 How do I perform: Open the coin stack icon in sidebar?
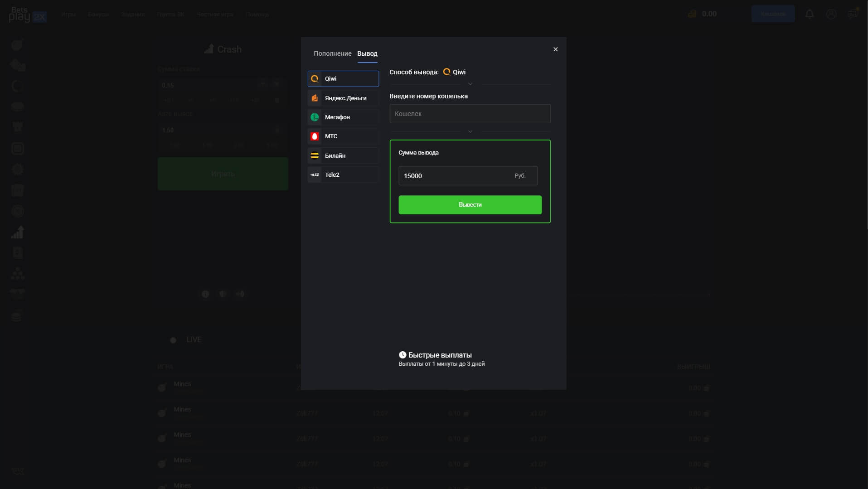click(17, 316)
